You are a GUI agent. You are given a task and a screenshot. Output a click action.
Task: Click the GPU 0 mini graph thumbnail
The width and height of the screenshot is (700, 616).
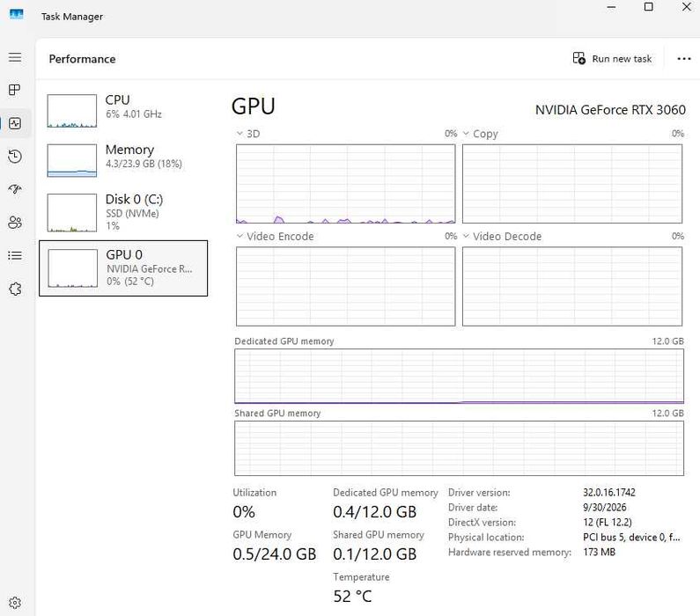coord(73,268)
